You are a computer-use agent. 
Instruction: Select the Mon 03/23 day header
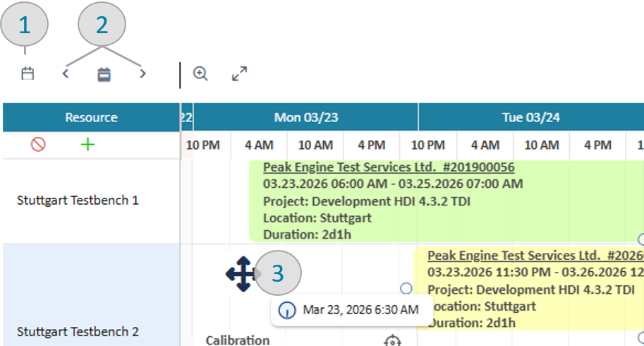click(306, 117)
